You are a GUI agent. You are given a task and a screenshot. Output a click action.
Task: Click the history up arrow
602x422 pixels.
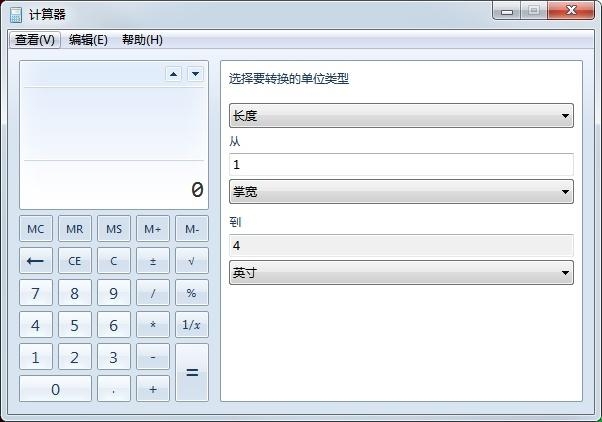(173, 74)
